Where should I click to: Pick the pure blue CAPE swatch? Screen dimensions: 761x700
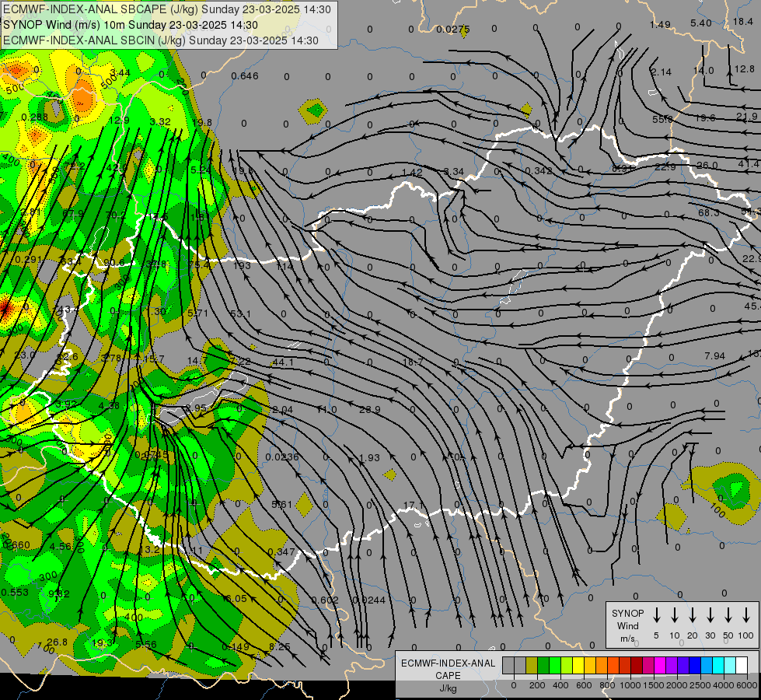pyautogui.click(x=694, y=665)
